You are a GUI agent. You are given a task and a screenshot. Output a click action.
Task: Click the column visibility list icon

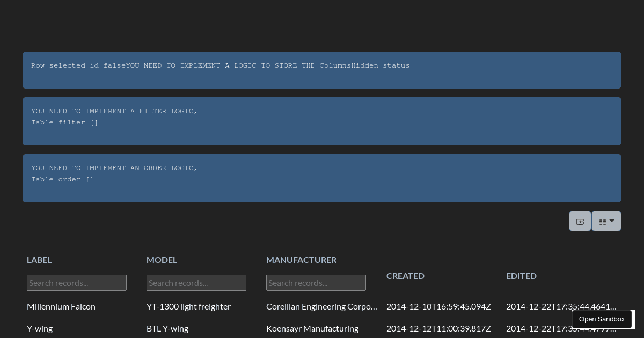(603, 221)
